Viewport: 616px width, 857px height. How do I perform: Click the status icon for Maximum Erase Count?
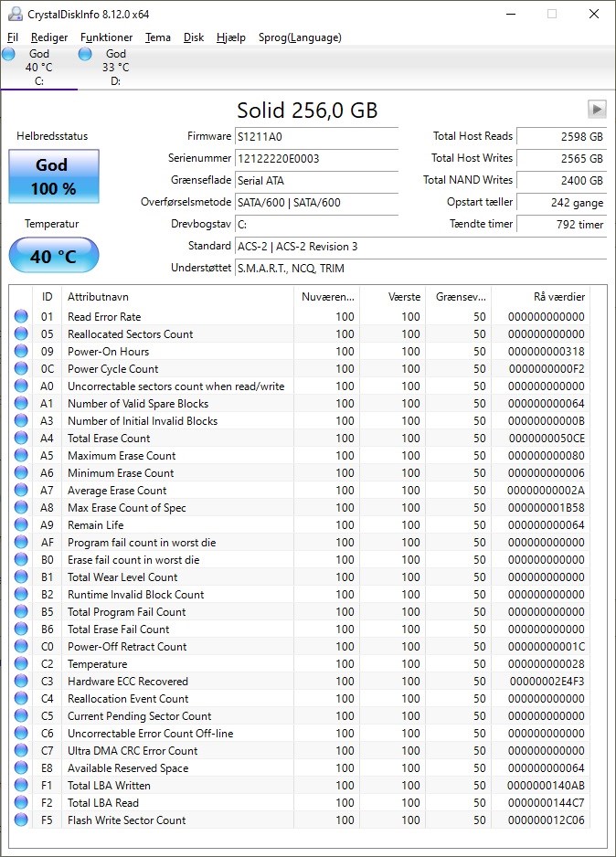coord(21,455)
